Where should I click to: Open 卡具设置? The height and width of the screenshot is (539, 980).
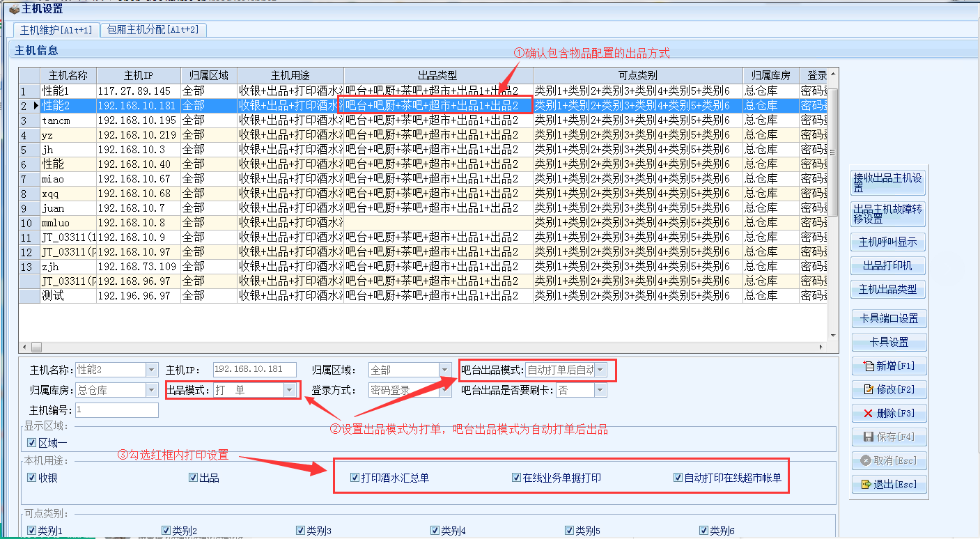pos(889,342)
